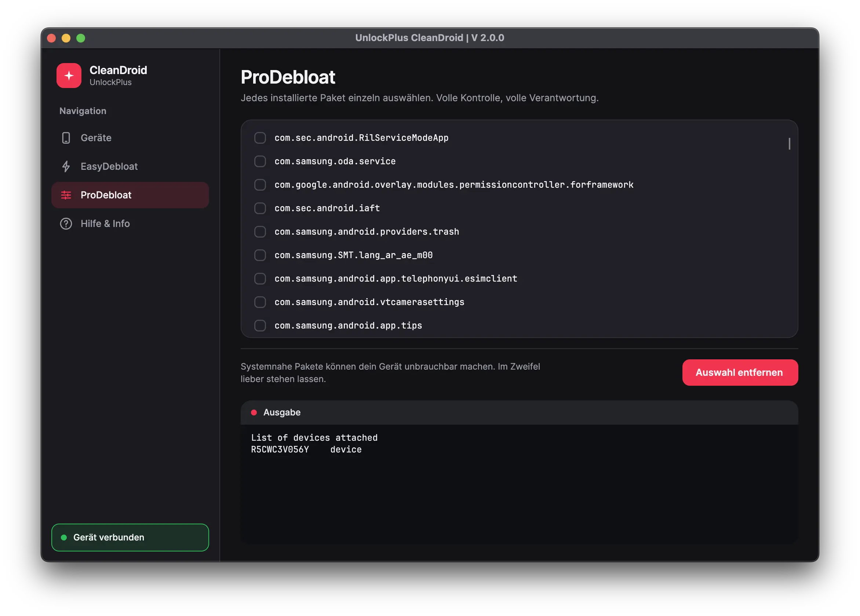860x616 pixels.
Task: Tick telephonyui.esimclient package checkbox
Action: click(x=260, y=279)
